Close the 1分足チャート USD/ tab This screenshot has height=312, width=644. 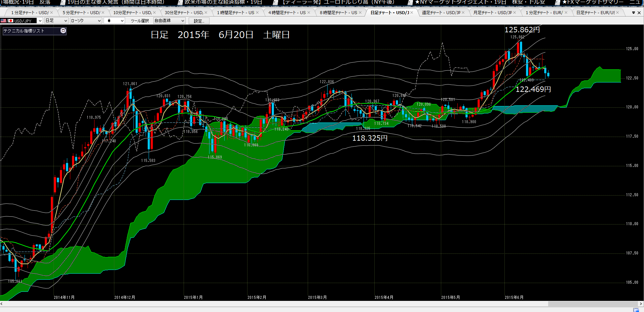coord(51,12)
